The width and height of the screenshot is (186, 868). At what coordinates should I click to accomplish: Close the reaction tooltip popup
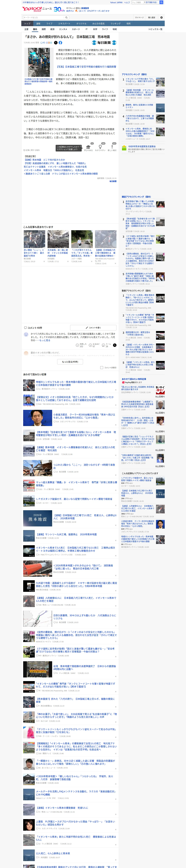pyautogui.click(x=81, y=147)
